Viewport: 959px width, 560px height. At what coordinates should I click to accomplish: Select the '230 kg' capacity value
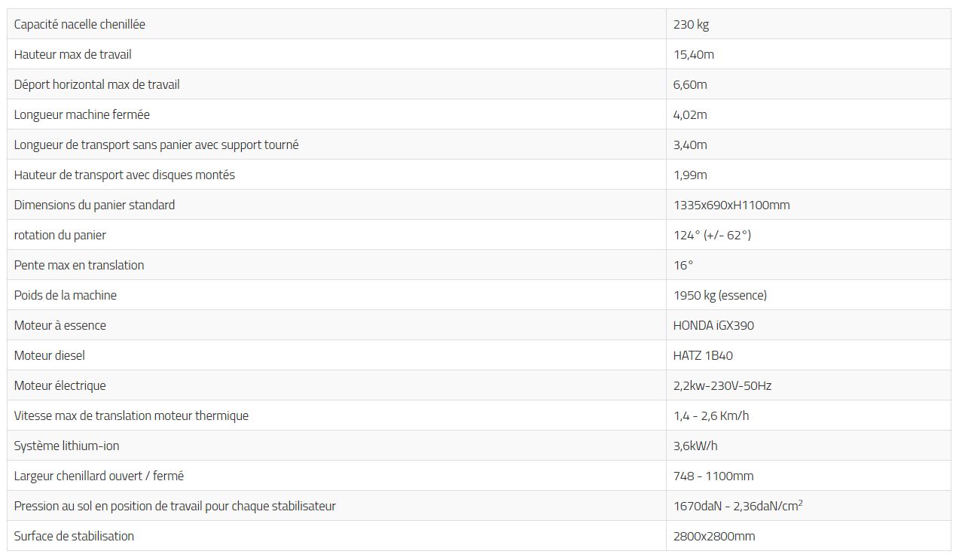(x=691, y=24)
